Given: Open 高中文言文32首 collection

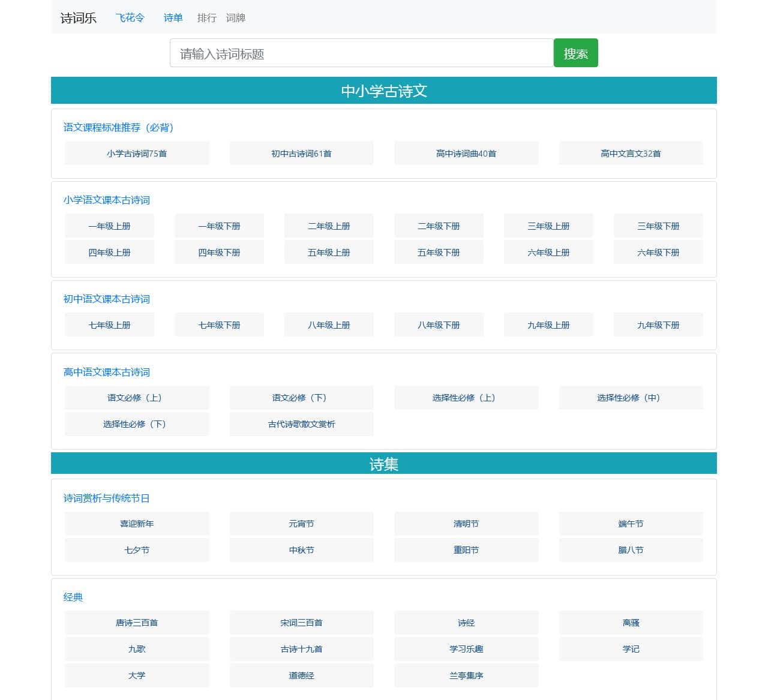Looking at the screenshot, I should click(631, 153).
